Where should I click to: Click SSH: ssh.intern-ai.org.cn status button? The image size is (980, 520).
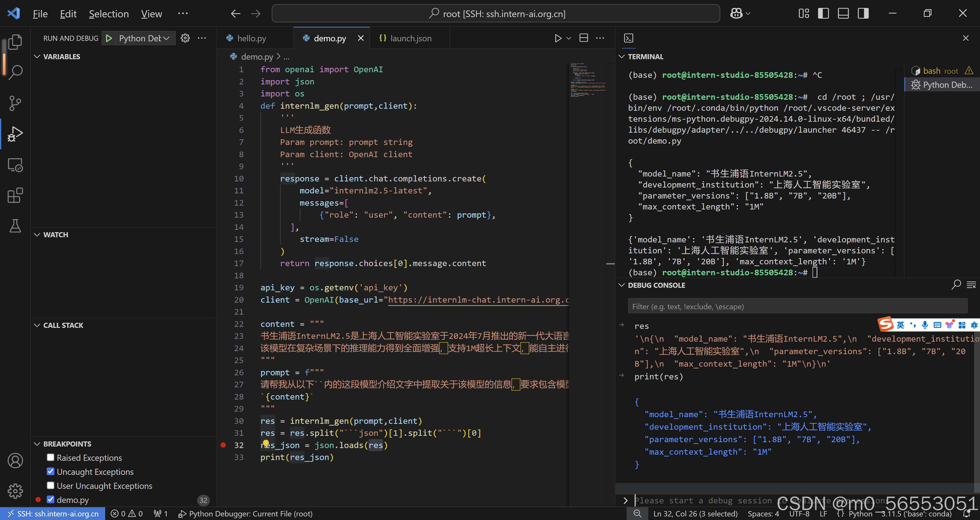[53, 514]
